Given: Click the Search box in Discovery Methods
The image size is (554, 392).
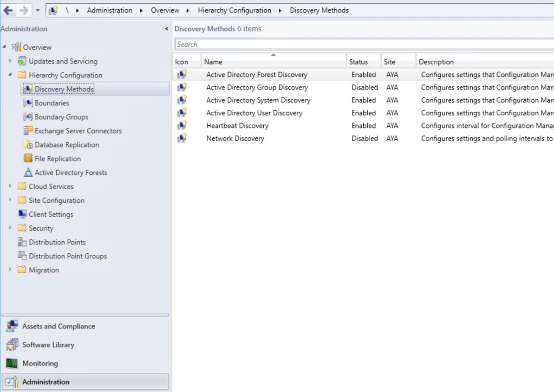Looking at the screenshot, I should coord(364,45).
